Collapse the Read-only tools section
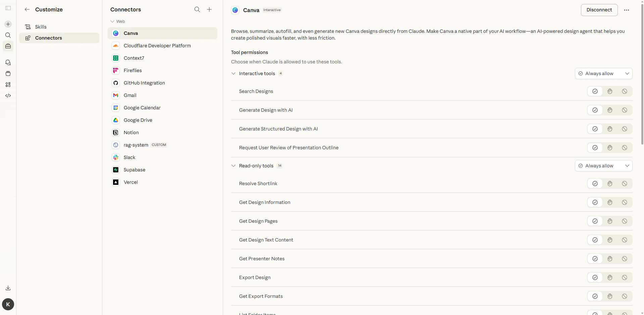The image size is (644, 315). click(x=233, y=166)
